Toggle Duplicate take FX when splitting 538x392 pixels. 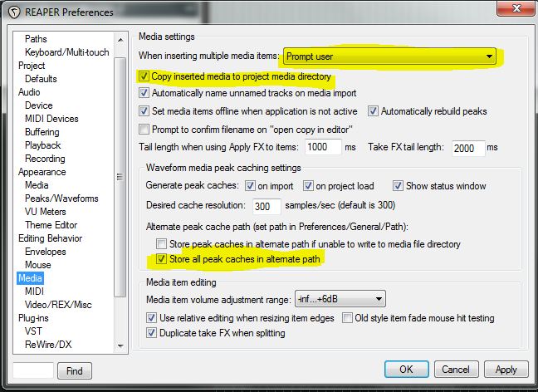[152, 332]
